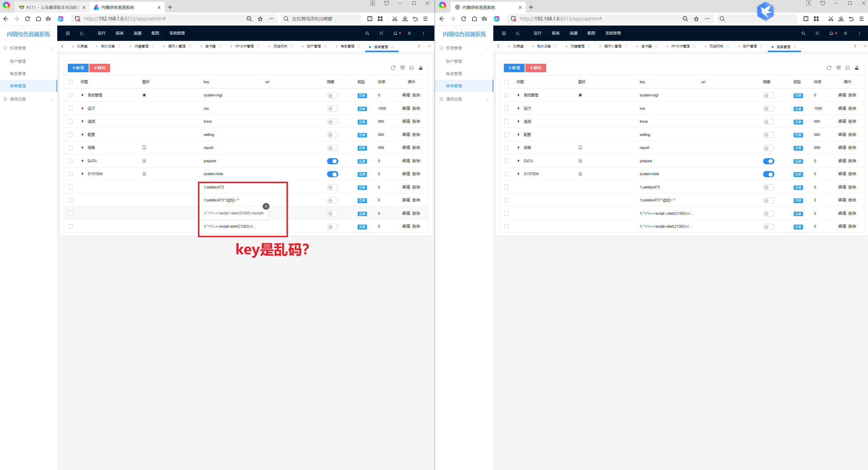Click search icon in right window header

pos(803,33)
